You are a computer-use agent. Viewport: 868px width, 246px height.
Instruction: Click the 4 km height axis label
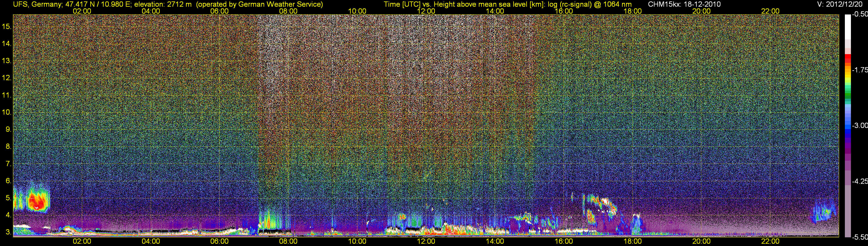[x=8, y=215]
